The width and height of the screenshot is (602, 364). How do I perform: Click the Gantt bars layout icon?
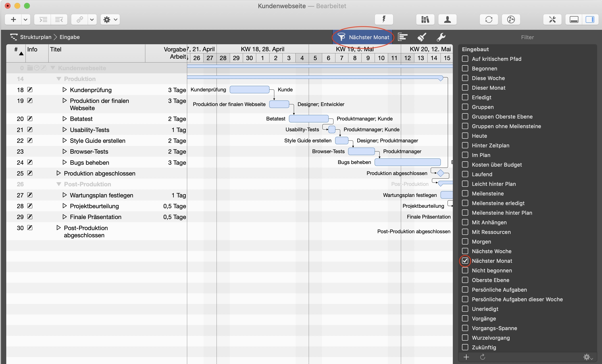pos(403,37)
